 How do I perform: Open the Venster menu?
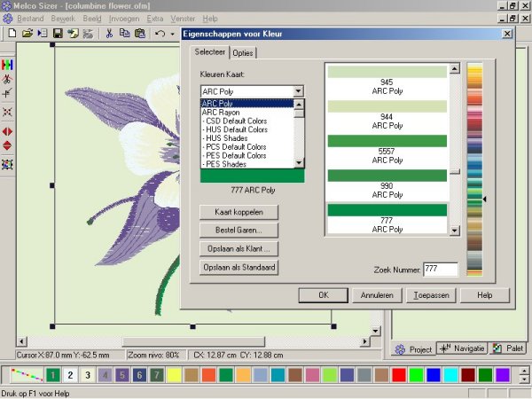(183, 19)
